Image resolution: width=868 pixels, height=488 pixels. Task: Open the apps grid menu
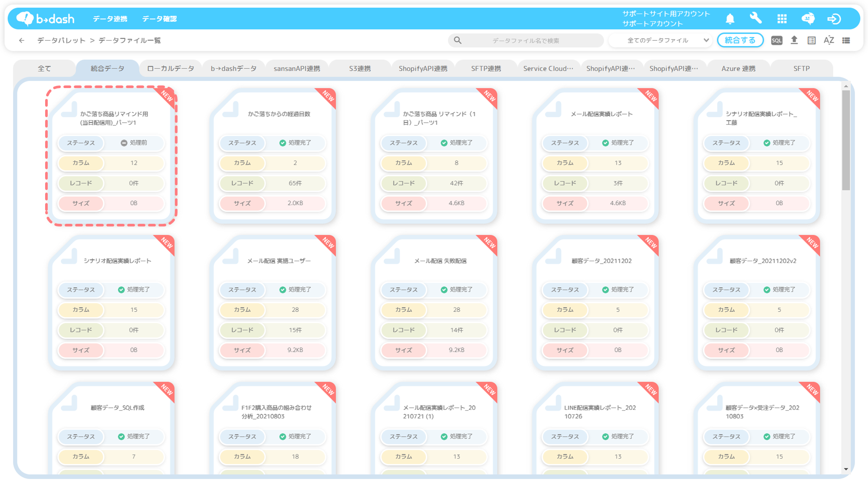coord(782,19)
